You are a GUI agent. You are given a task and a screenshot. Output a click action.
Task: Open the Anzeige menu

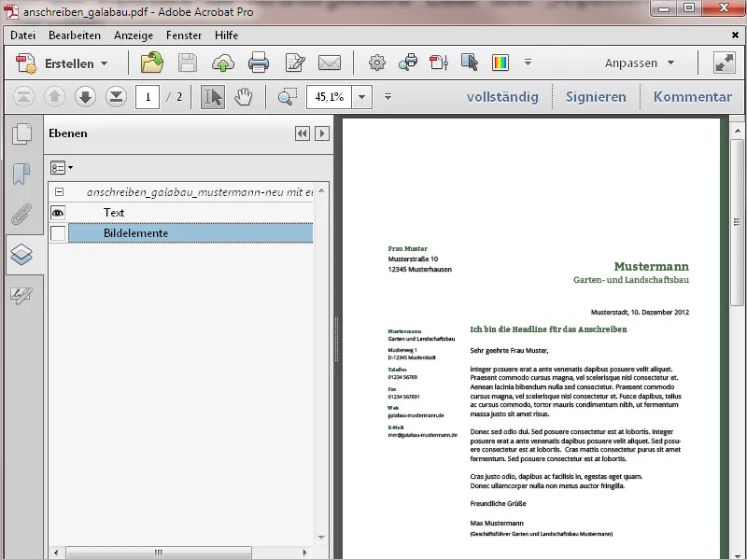[x=134, y=35]
